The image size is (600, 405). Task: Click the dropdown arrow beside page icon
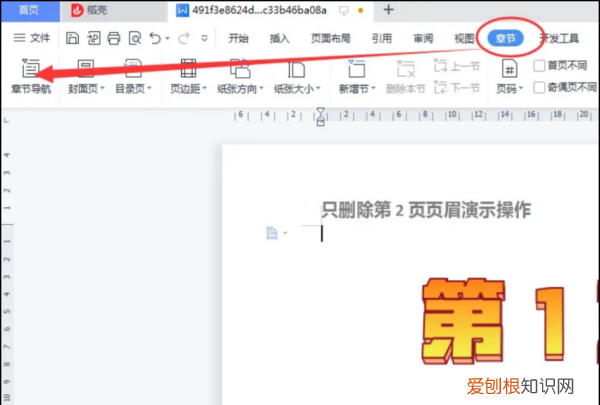tap(285, 233)
